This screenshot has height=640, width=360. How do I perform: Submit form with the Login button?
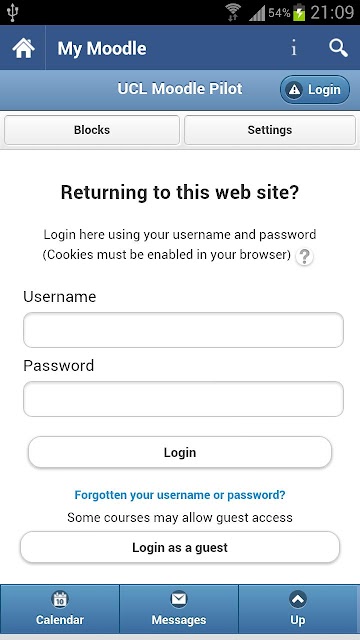click(180, 452)
